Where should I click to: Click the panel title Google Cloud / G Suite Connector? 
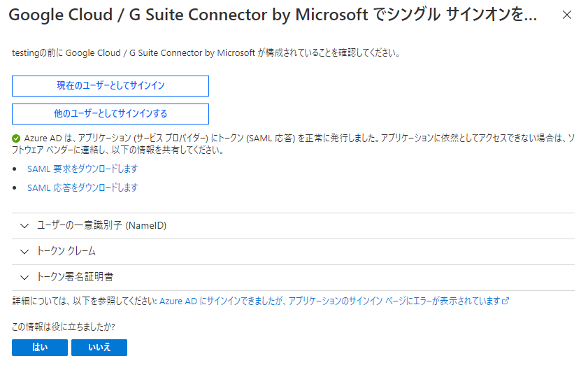273,15
